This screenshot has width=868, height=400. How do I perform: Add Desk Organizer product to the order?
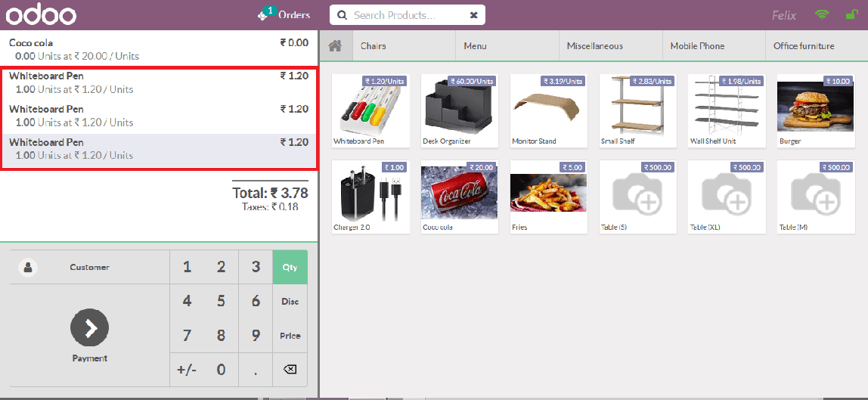pyautogui.click(x=460, y=110)
